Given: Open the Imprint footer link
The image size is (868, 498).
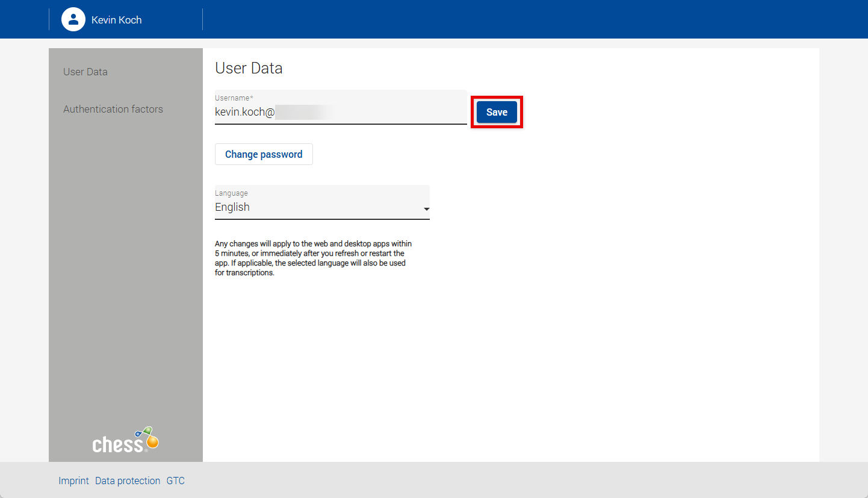Looking at the screenshot, I should click(x=73, y=481).
